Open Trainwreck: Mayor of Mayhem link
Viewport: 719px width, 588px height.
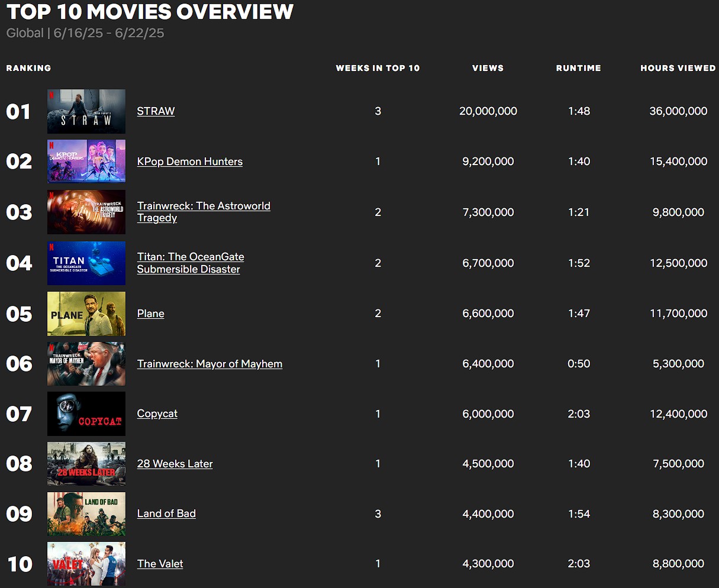pyautogui.click(x=209, y=364)
